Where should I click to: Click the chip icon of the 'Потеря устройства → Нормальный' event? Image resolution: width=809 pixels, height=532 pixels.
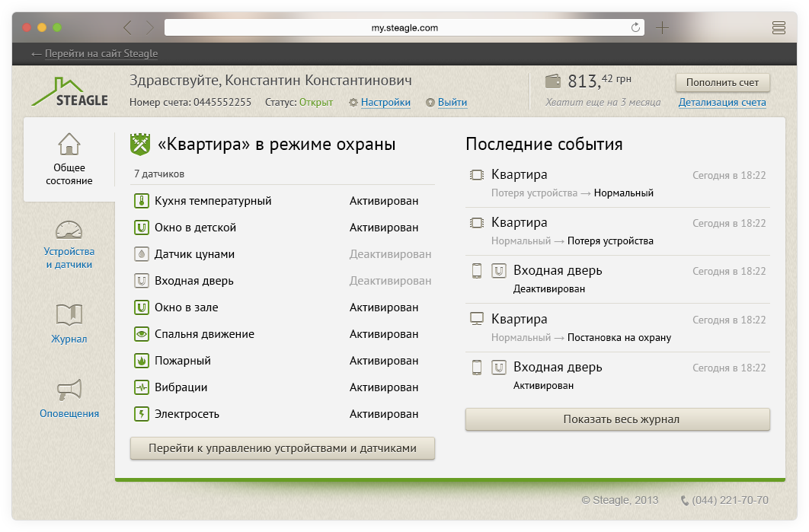pyautogui.click(x=477, y=175)
